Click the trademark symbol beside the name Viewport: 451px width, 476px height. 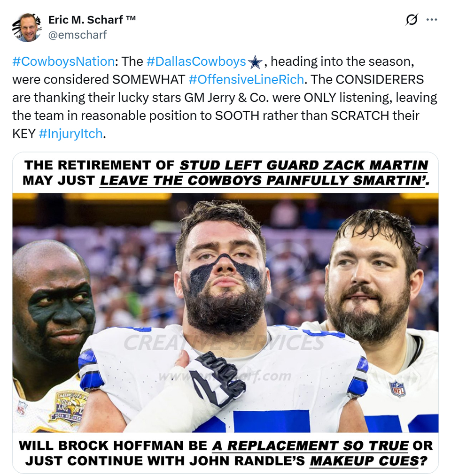coord(131,18)
